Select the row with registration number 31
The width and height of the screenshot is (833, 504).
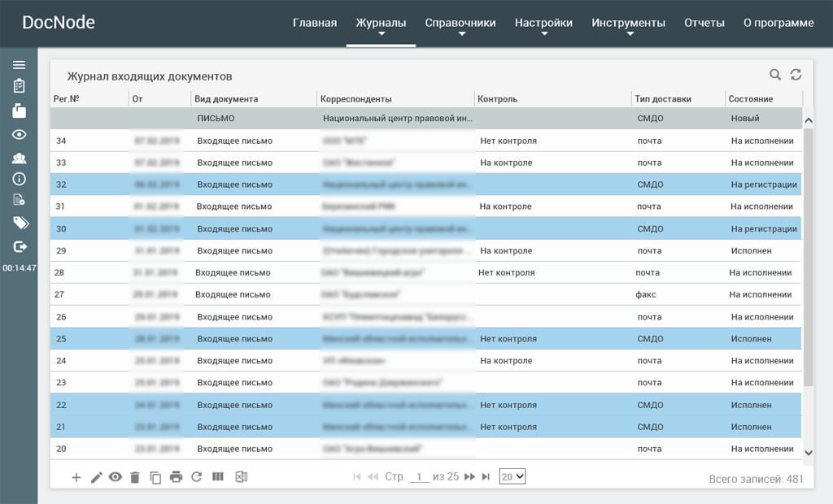pos(426,206)
